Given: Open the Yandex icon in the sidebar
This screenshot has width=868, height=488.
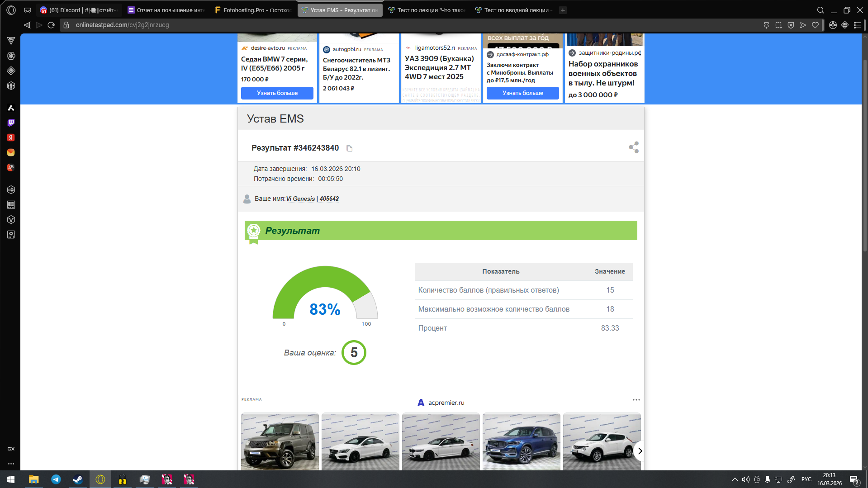Looking at the screenshot, I should (11, 137).
